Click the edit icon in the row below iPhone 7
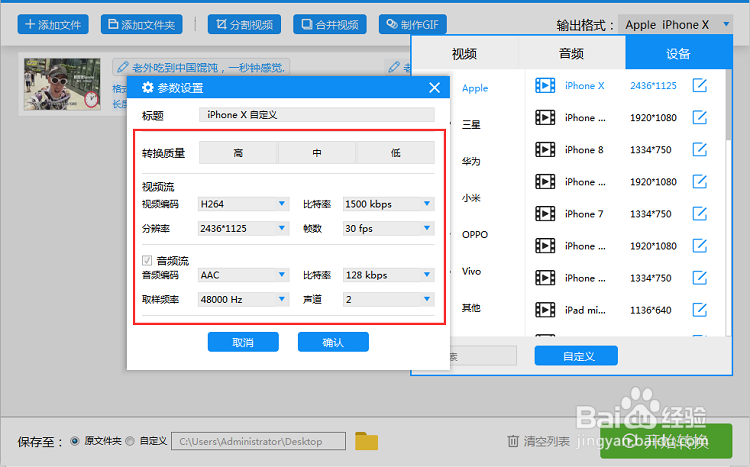 tap(699, 246)
